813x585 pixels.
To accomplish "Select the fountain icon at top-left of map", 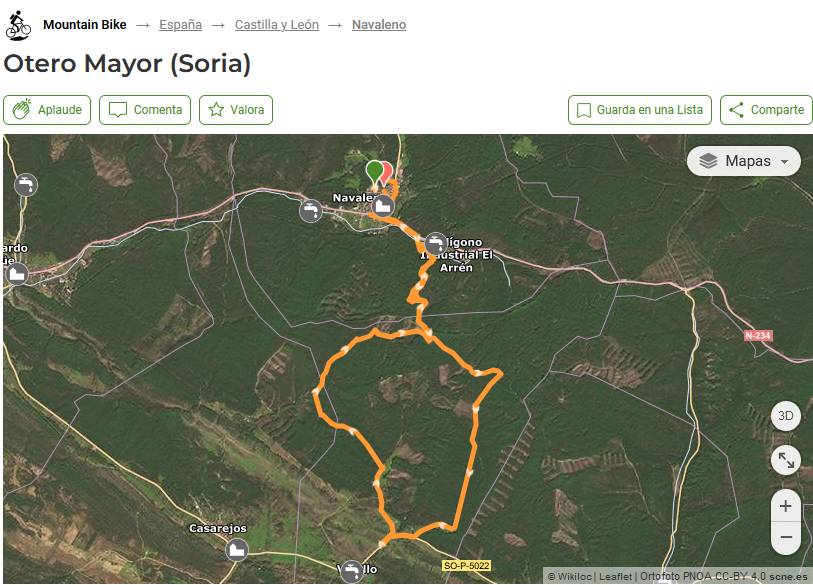I will pos(26,184).
